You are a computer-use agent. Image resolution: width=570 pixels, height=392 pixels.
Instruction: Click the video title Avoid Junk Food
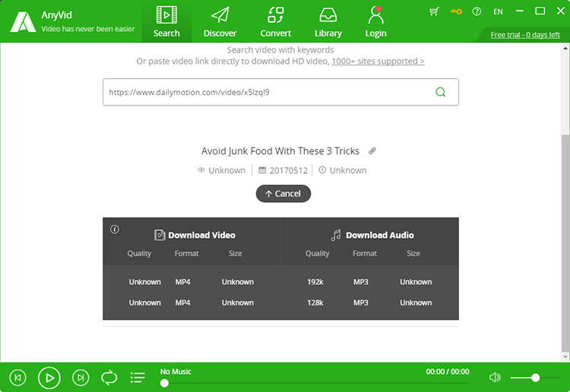pyautogui.click(x=280, y=150)
